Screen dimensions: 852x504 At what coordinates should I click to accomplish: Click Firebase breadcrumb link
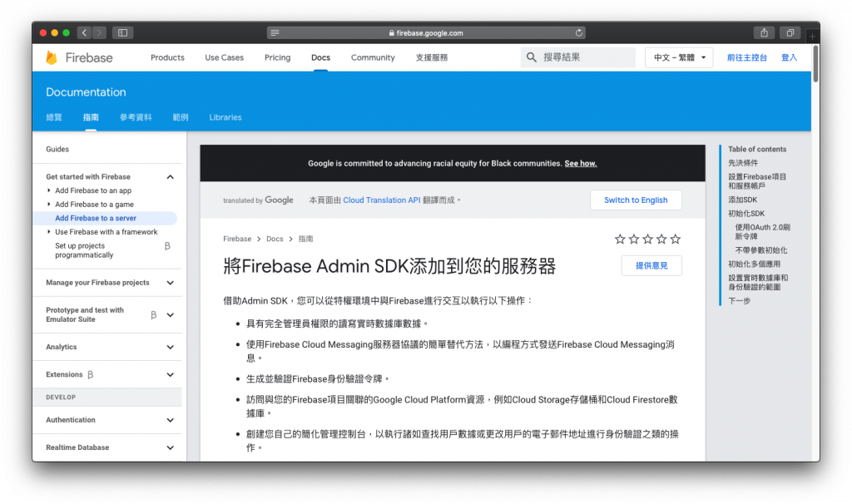pyautogui.click(x=237, y=239)
